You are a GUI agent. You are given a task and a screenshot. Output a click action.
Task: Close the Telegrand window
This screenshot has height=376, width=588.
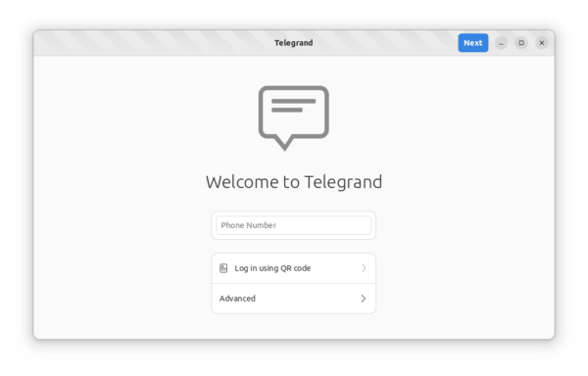542,43
